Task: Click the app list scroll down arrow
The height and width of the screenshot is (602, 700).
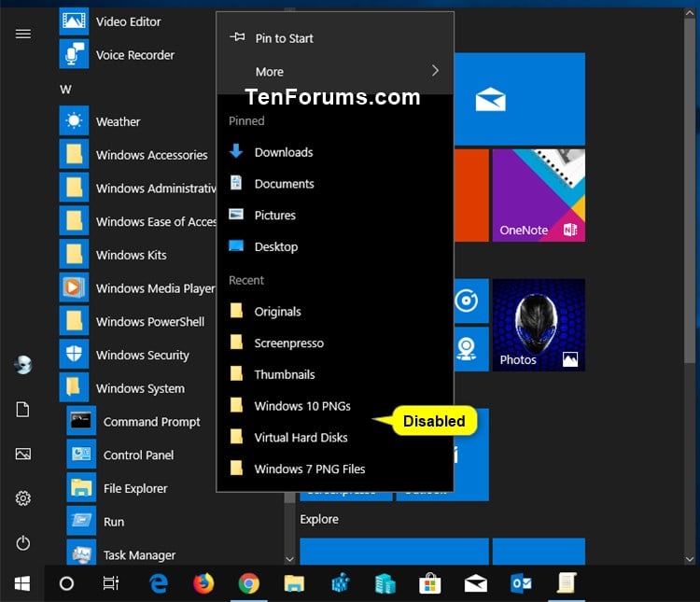Action: [x=289, y=559]
